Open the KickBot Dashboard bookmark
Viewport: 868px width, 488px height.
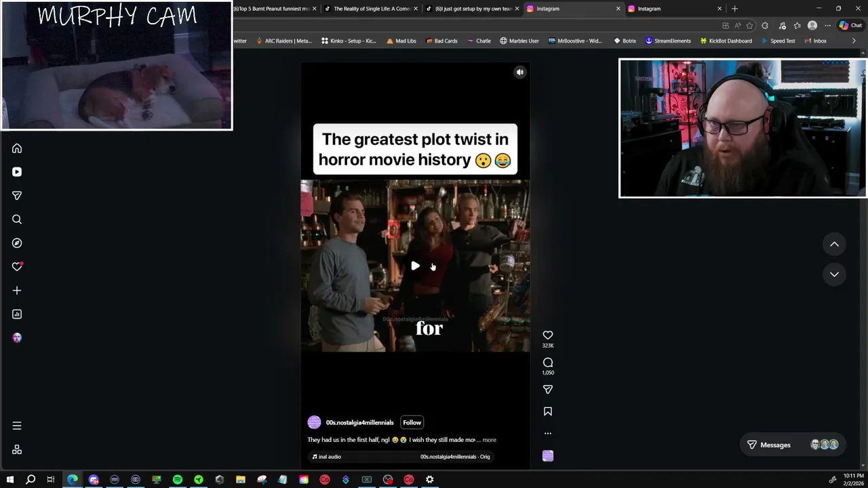coord(726,41)
